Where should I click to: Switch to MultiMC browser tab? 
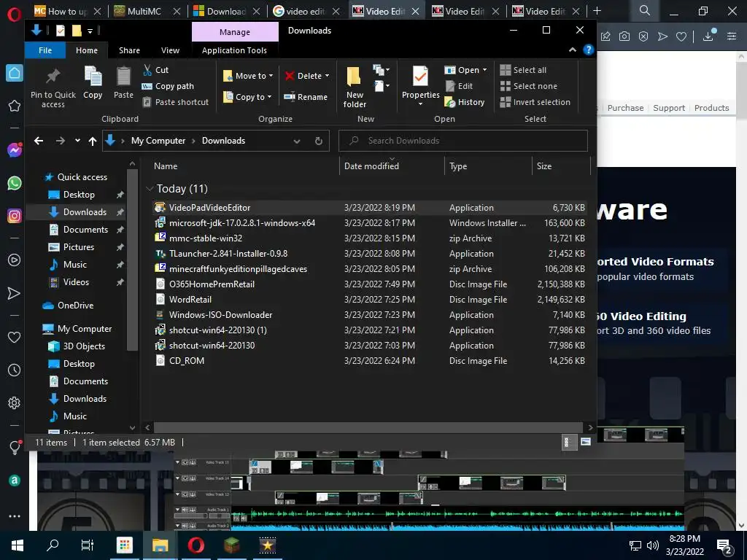coord(147,11)
